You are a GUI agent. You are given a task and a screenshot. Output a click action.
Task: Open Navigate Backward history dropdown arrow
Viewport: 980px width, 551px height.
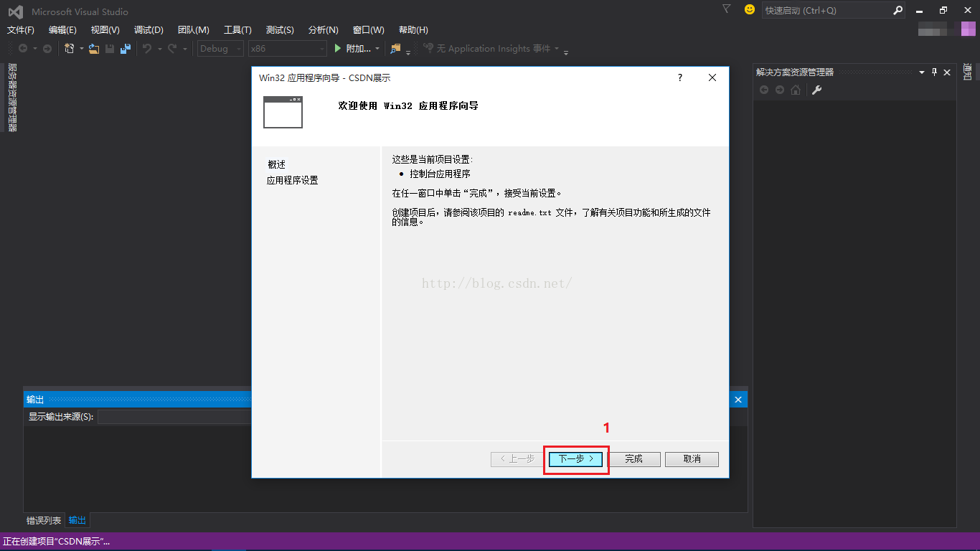[x=34, y=49]
